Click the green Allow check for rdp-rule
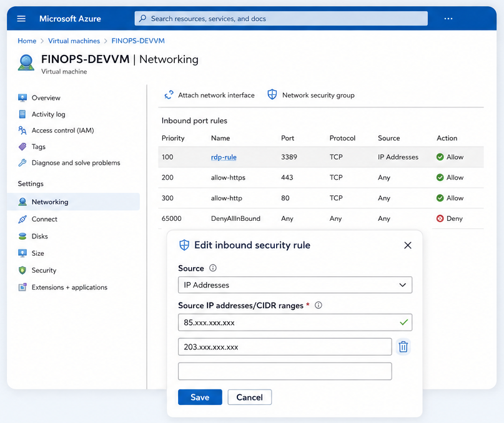This screenshot has width=504, height=423. pos(440,157)
